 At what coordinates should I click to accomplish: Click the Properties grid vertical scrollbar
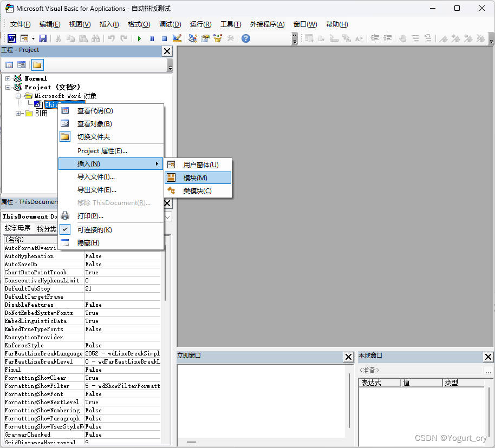click(165, 273)
